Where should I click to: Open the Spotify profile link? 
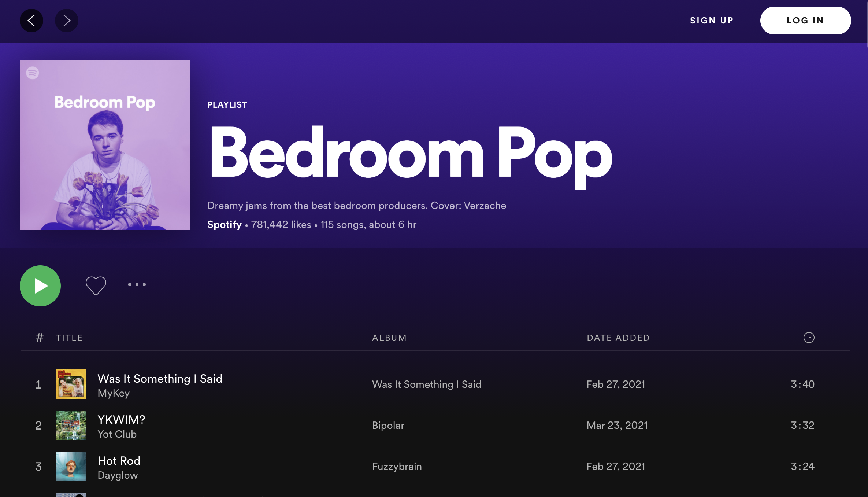pyautogui.click(x=225, y=225)
